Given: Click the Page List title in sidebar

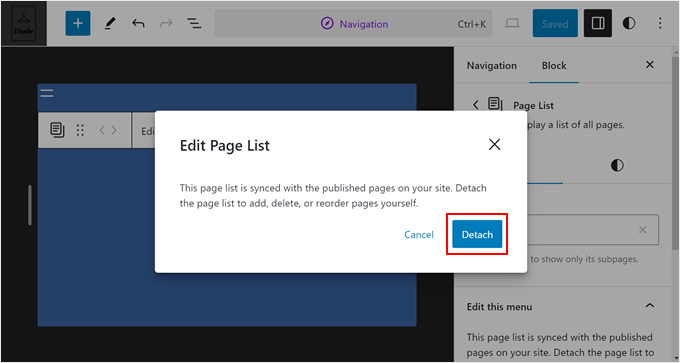Looking at the screenshot, I should coord(533,105).
